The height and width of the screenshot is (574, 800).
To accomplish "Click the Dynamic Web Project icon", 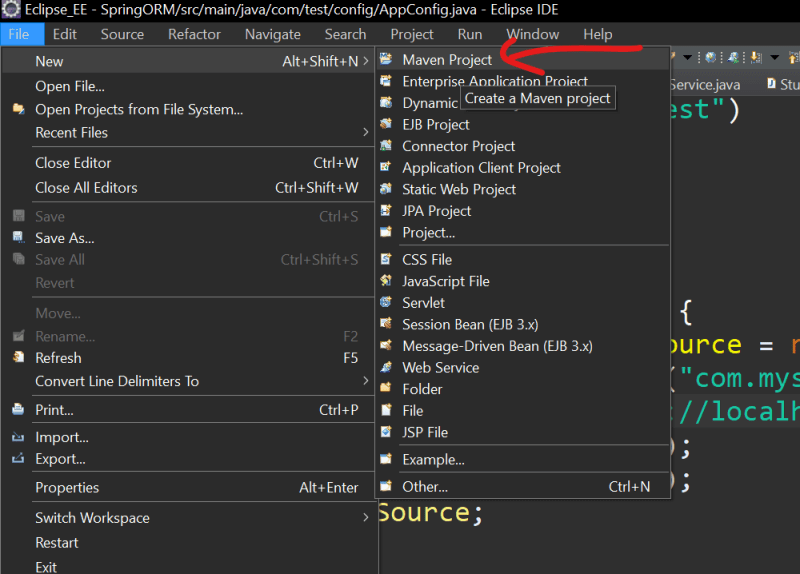I will coord(386,103).
